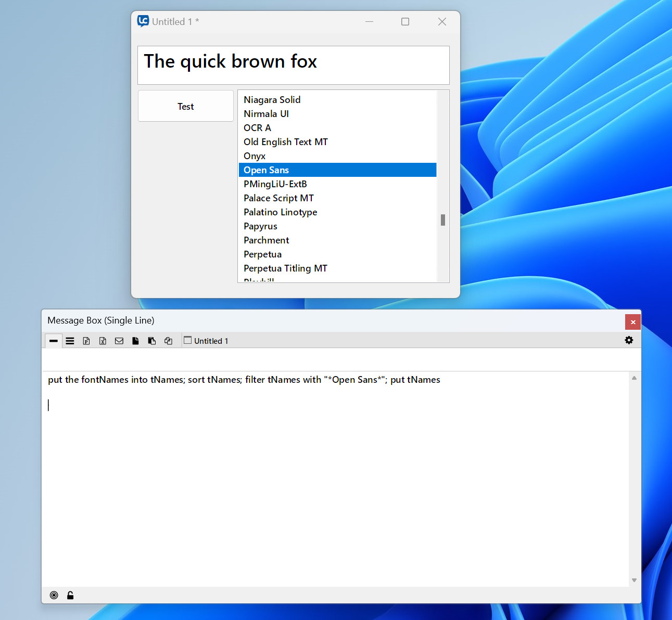Screen dimensions: 672x620
Task: Select OCR A in the font list
Action: coord(337,128)
